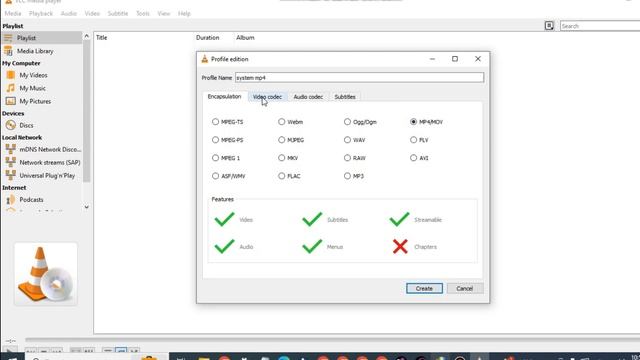This screenshot has width=640, height=360.
Task: Select Playlist in the sidebar
Action: click(42, 38)
